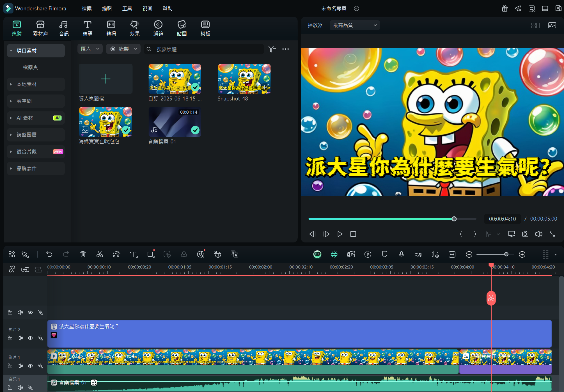This screenshot has width=564, height=392.
Task: Open the translate subtitles icon
Action: click(234, 254)
